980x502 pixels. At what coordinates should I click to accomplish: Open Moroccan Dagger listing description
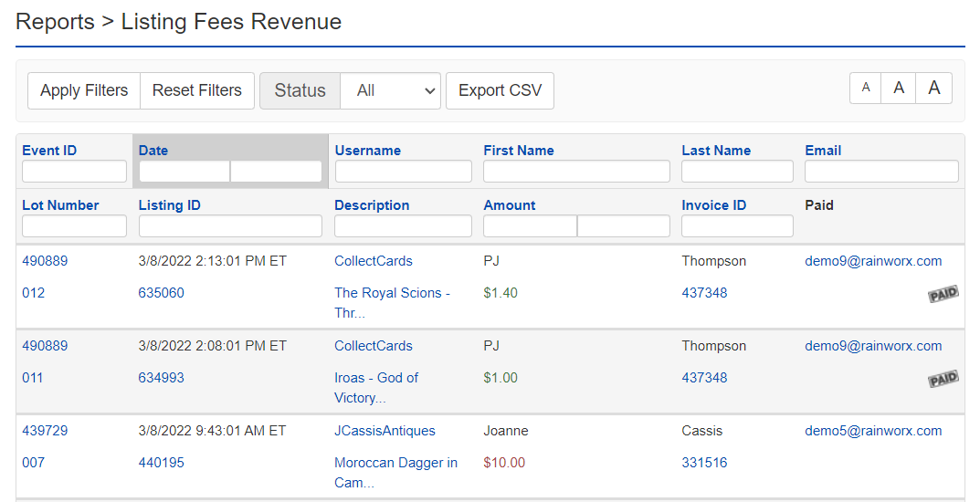[x=395, y=473]
